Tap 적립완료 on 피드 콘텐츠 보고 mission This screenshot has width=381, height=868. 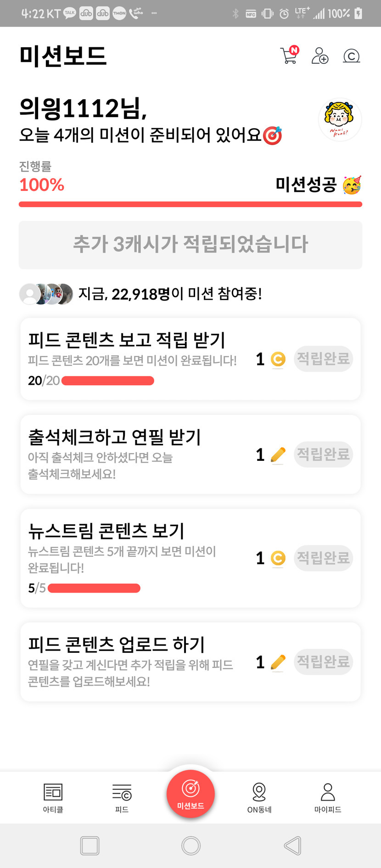tap(323, 358)
